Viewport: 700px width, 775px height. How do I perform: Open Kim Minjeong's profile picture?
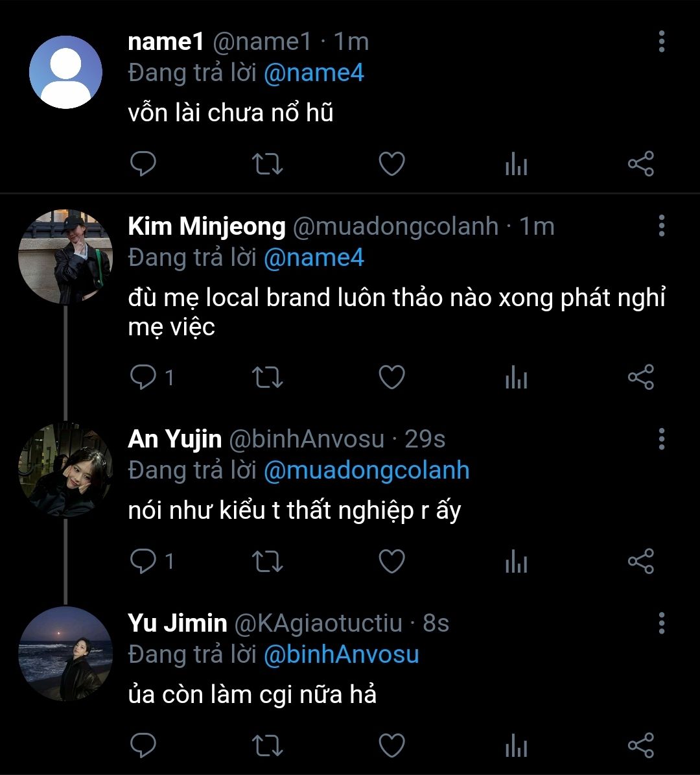(x=65, y=257)
